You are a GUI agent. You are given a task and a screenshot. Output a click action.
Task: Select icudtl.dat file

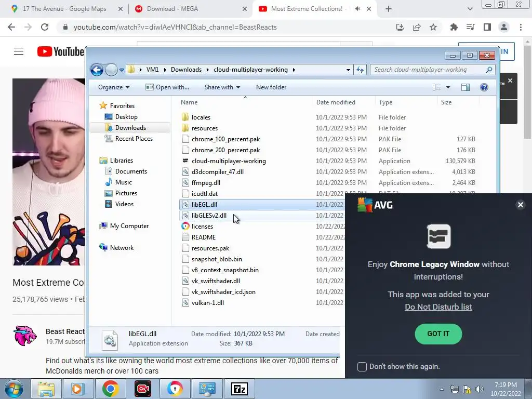205,194
